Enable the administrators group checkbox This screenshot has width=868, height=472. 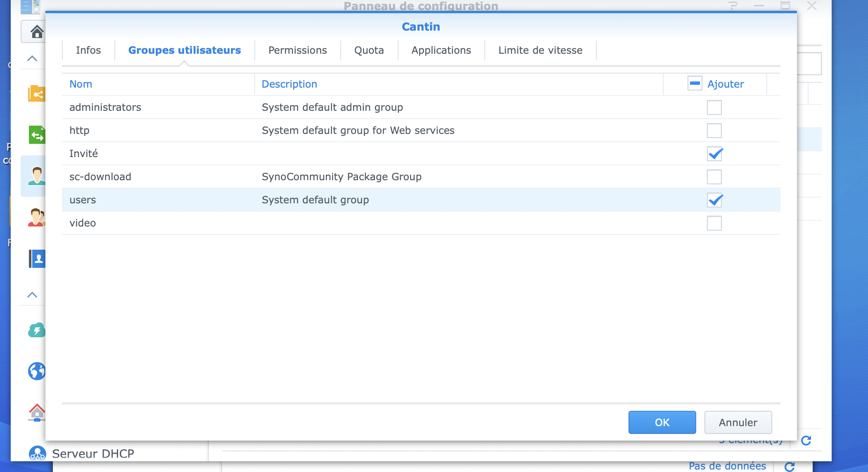[x=714, y=107]
